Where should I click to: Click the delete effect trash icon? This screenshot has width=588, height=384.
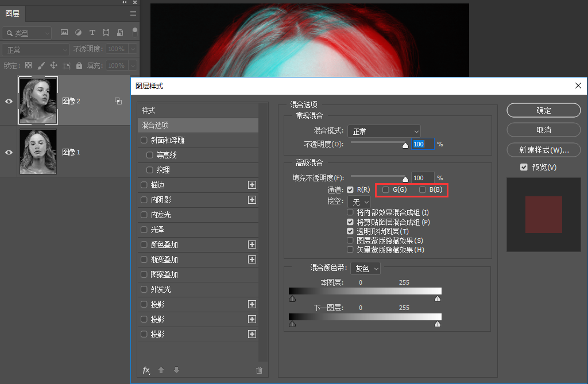pyautogui.click(x=259, y=370)
